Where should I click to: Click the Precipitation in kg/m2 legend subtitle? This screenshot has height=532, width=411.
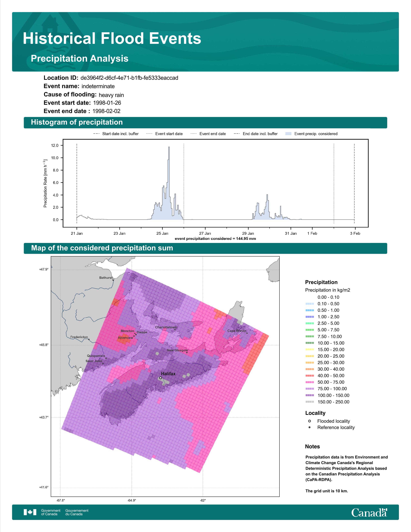(x=328, y=290)
